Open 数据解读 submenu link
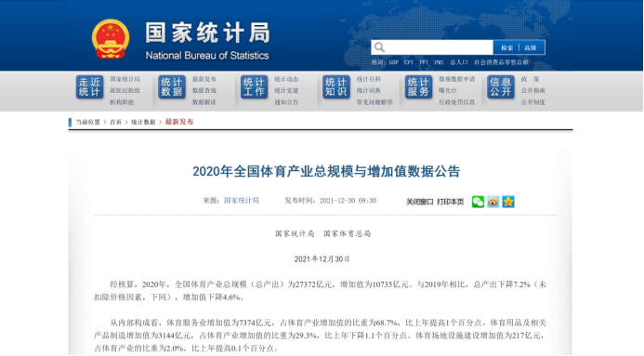This screenshot has height=356, width=644. tap(204, 102)
